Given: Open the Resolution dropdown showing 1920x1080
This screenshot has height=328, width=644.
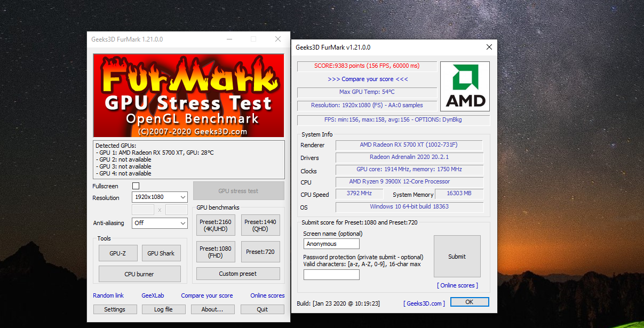Looking at the screenshot, I should coord(160,197).
